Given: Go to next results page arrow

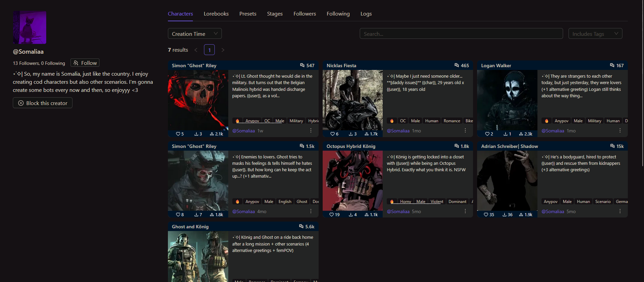Looking at the screenshot, I should (223, 50).
